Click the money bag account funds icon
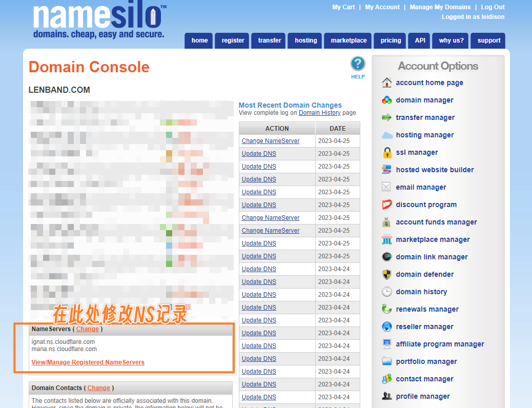The image size is (532, 408). pos(386,222)
